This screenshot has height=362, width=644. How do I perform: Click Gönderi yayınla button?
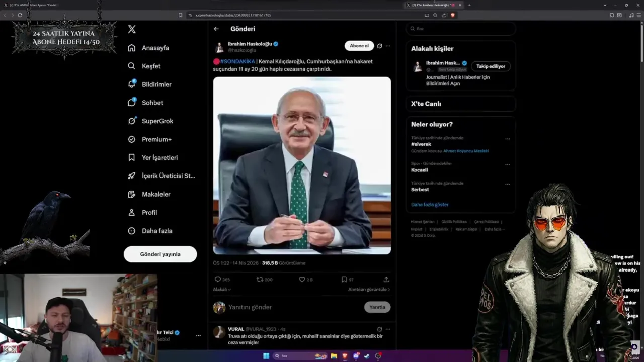(x=160, y=254)
